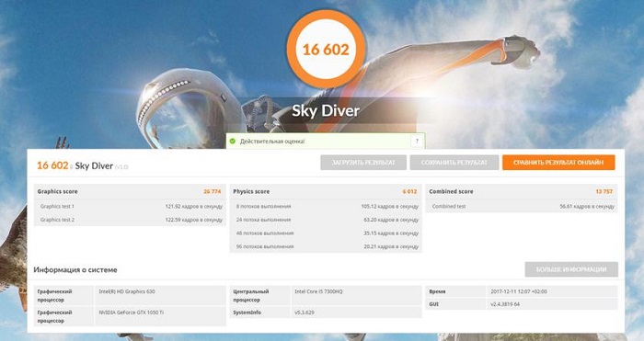This screenshot has width=644, height=341.
Task: Click the ЗАГРУЗИТЬ РЕЗУЛЬТАТ button
Action: [363, 163]
